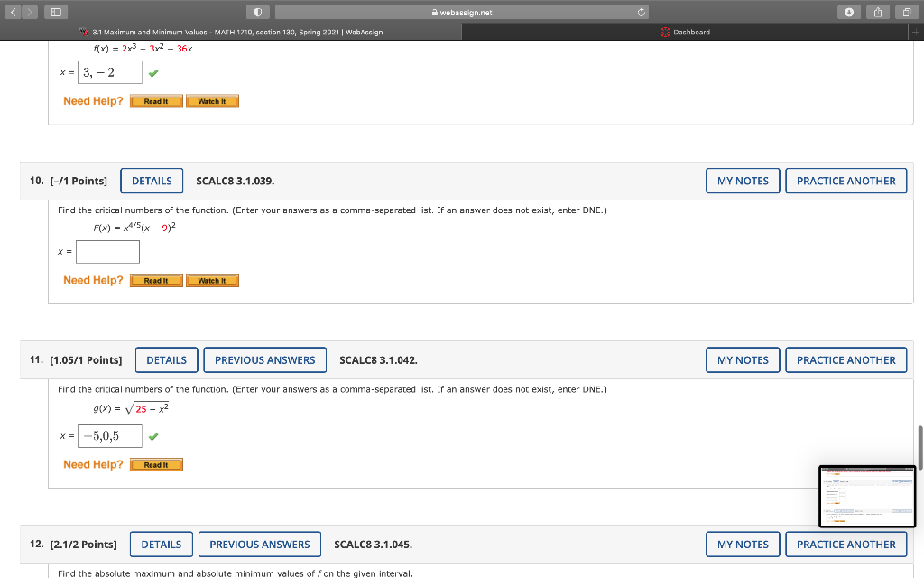The width and height of the screenshot is (924, 578).
Task: Click the answer input field for question 10
Action: coord(107,252)
